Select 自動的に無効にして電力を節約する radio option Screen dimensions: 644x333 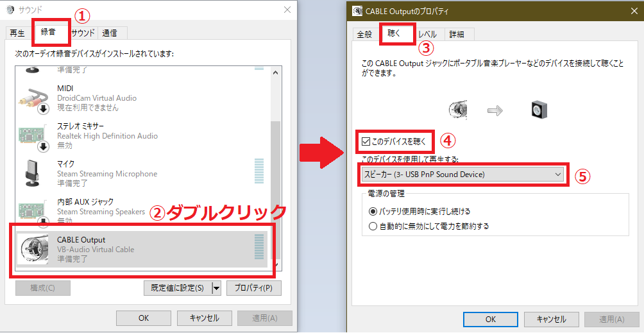[373, 226]
